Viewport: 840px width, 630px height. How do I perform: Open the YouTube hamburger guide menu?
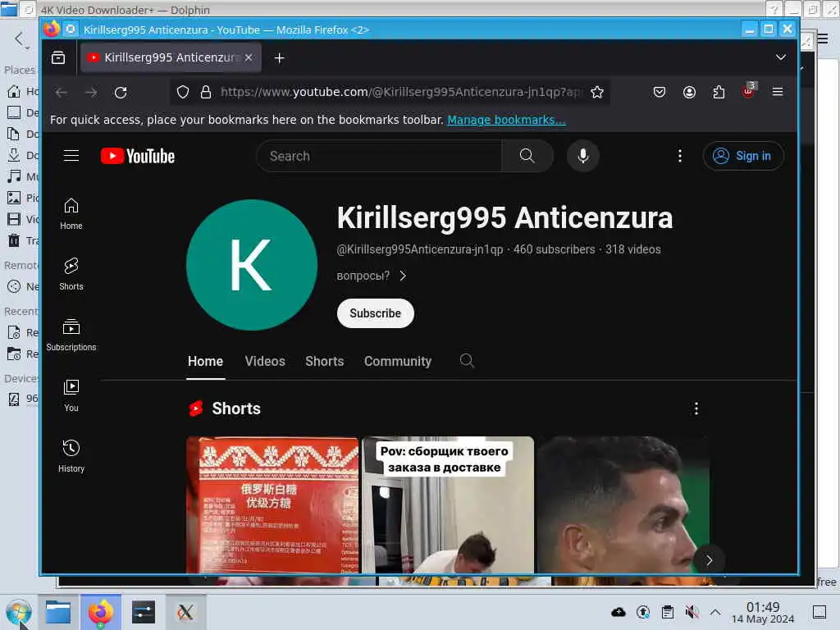71,156
